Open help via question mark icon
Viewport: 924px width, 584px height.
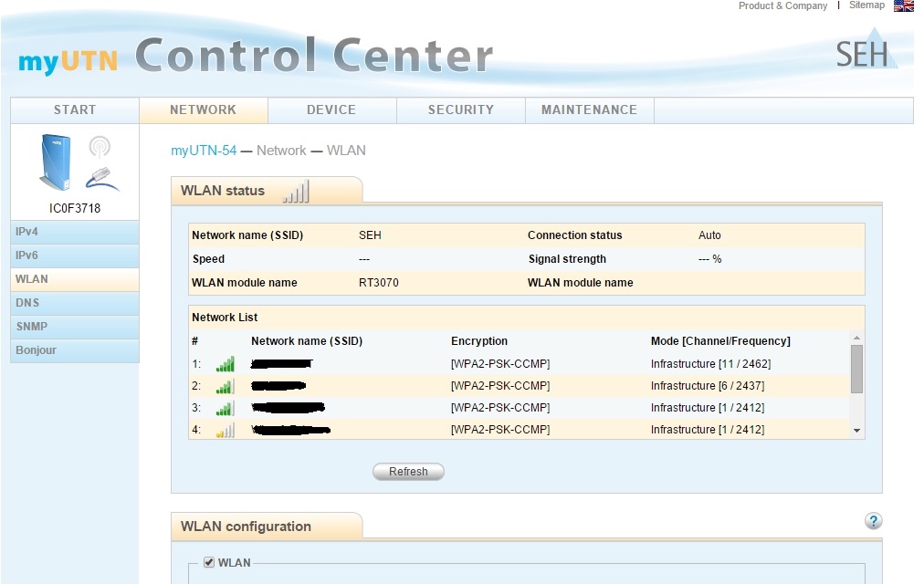873,521
